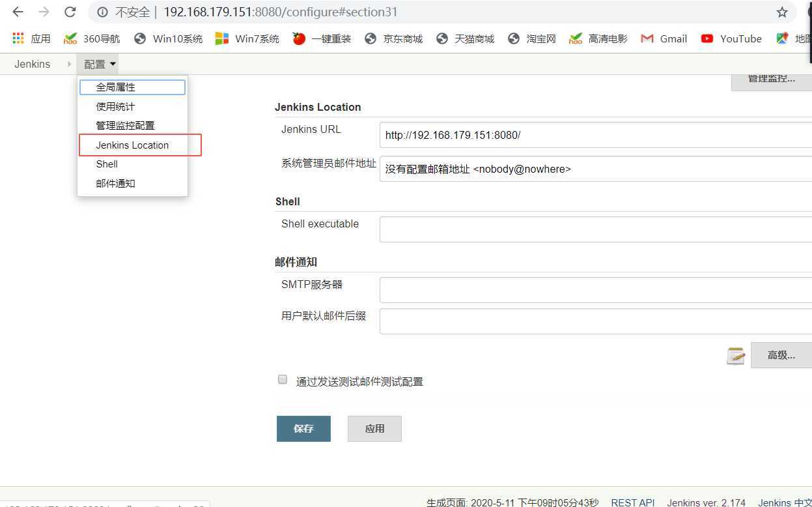Select 邮件通知 in the section menu
The height and width of the screenshot is (507, 812).
[132, 183]
